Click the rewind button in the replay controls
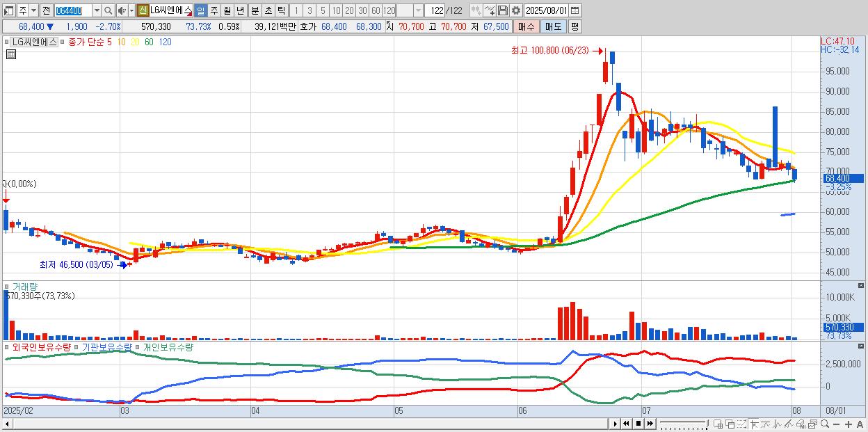This screenshot has width=868, height=432. (626, 424)
